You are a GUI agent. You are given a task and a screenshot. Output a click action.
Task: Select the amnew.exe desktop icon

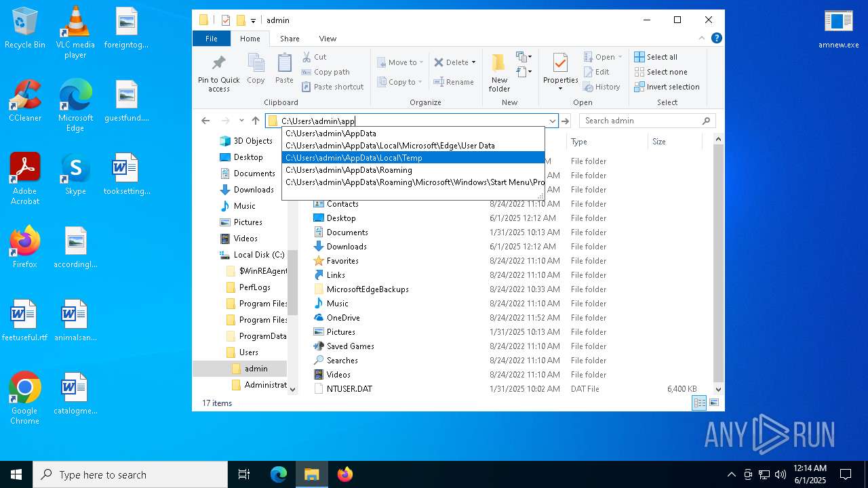point(838,28)
